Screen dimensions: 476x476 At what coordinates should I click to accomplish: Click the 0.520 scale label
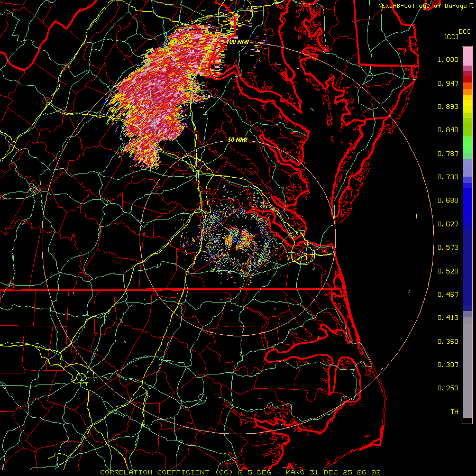[448, 271]
